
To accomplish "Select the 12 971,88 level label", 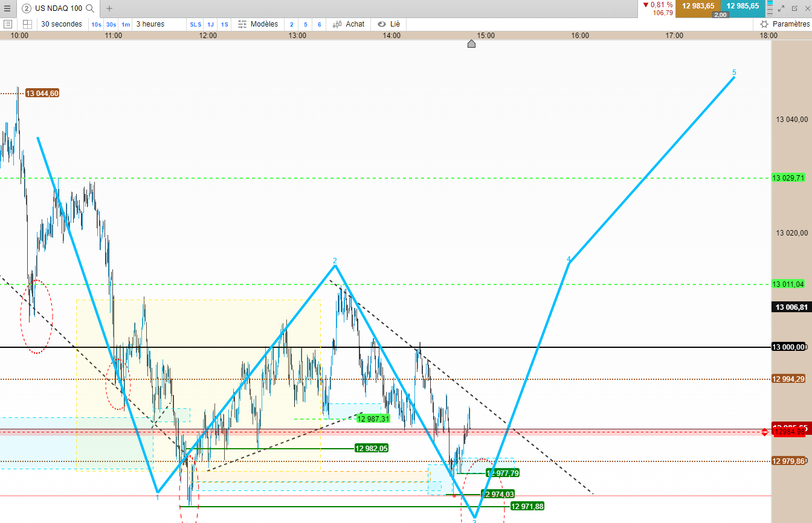I will (527, 506).
